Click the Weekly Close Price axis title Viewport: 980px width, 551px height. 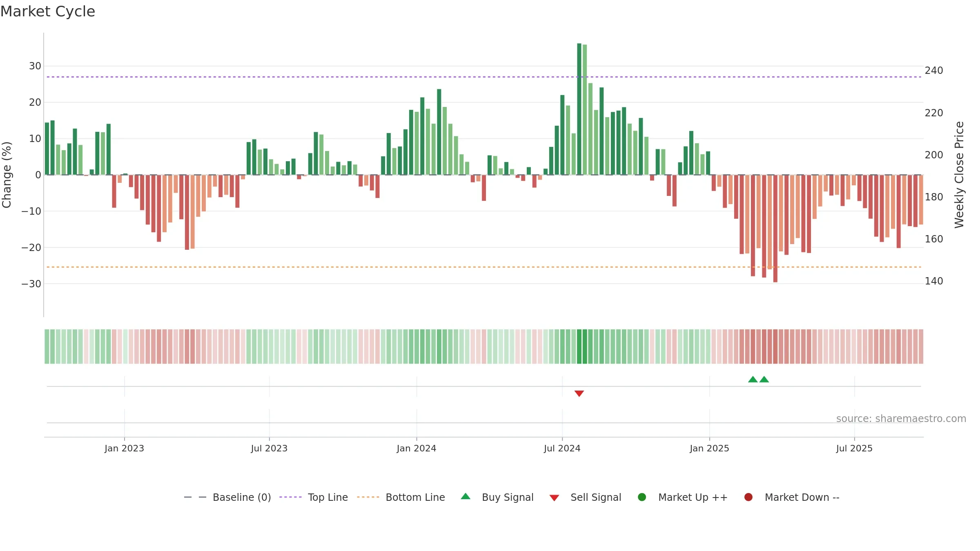coord(959,175)
